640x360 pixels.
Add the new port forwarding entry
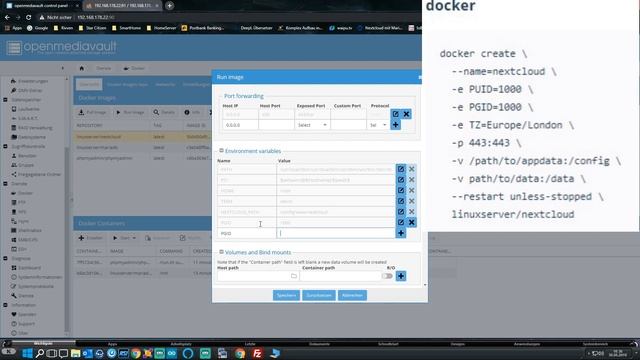point(396,125)
